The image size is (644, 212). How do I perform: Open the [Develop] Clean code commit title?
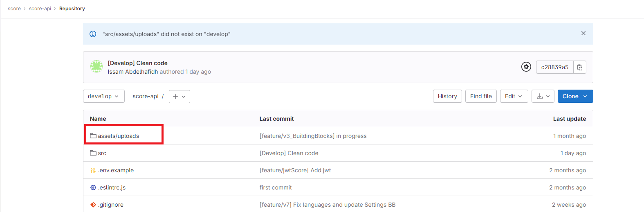[137, 63]
